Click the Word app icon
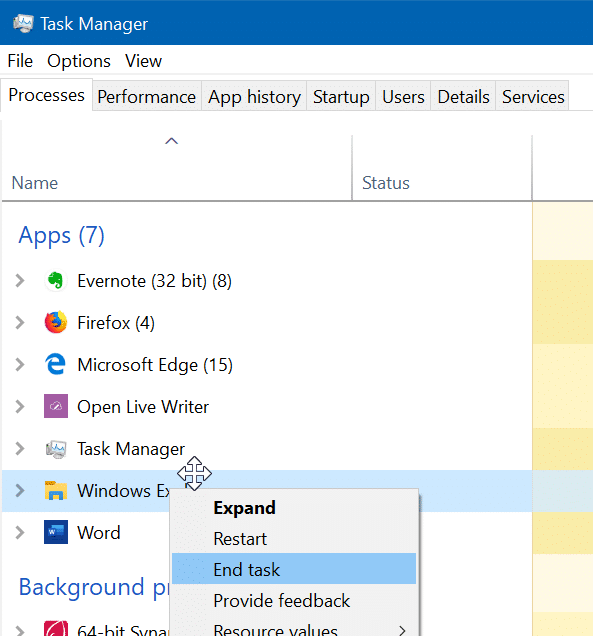This screenshot has height=636, width=593. click(56, 532)
